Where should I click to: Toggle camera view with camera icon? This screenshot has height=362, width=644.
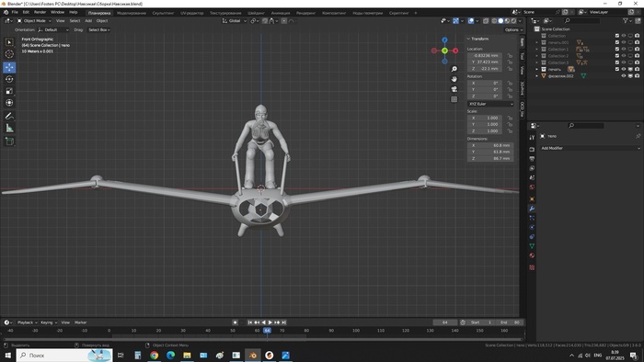pos(454,89)
